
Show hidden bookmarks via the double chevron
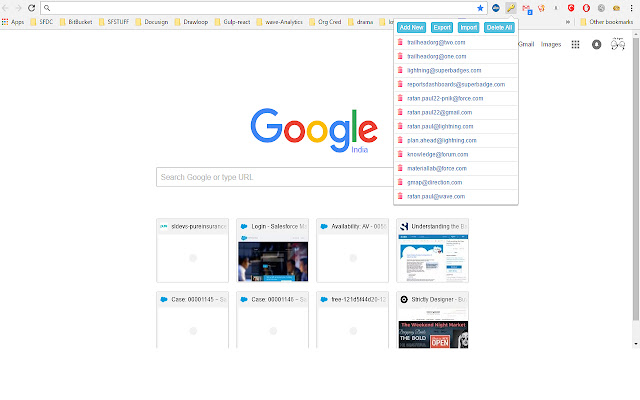click(568, 22)
